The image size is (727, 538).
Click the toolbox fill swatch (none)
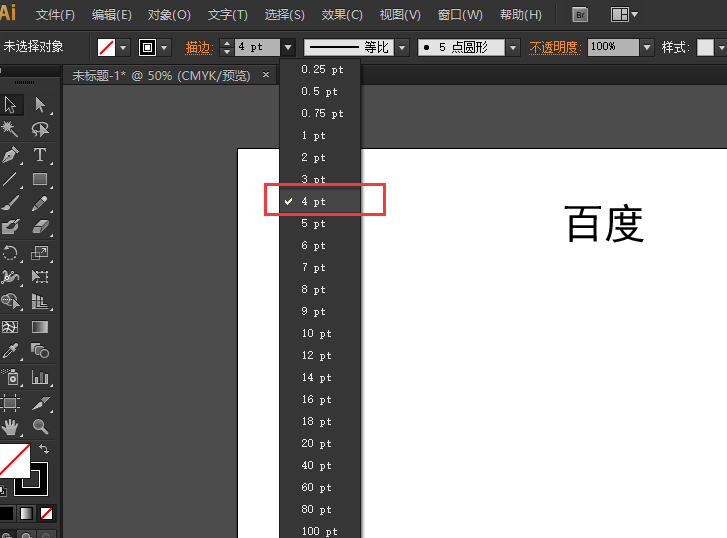pos(14,460)
